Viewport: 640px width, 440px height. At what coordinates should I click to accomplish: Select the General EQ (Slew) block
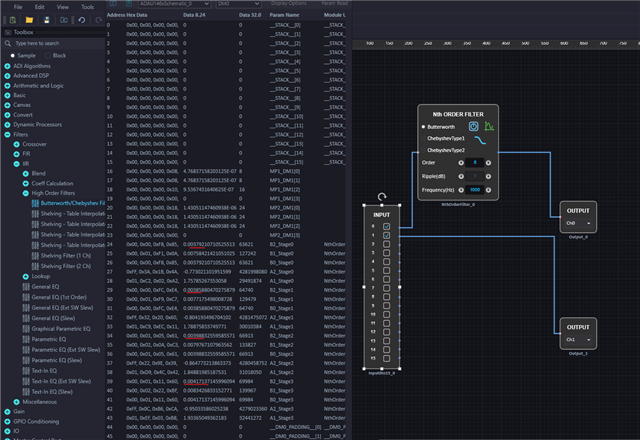click(49, 318)
